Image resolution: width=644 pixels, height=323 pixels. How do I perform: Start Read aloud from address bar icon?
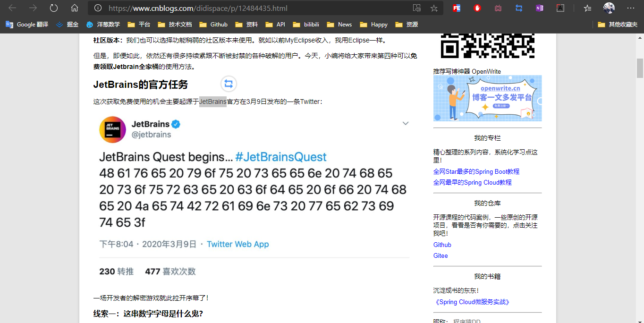(x=416, y=8)
